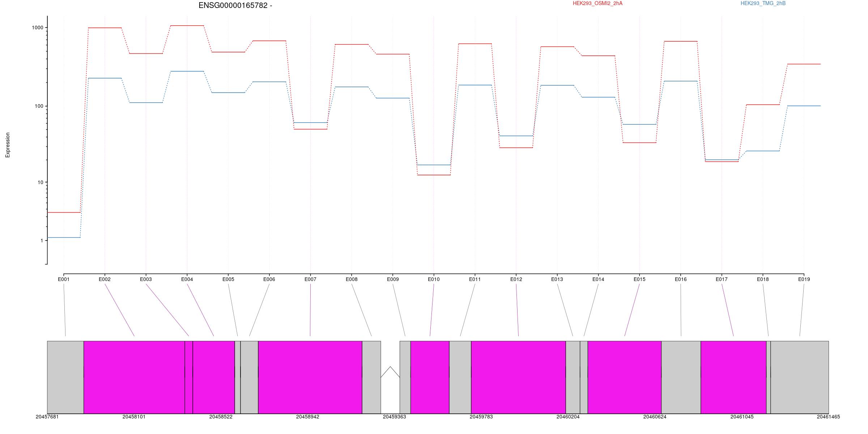Click the 20461045 genomic coordinate
Image resolution: width=868 pixels, height=434 pixels.
click(742, 417)
